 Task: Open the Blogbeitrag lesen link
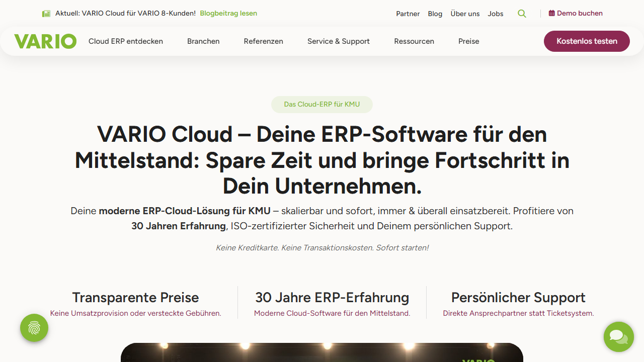(x=228, y=13)
